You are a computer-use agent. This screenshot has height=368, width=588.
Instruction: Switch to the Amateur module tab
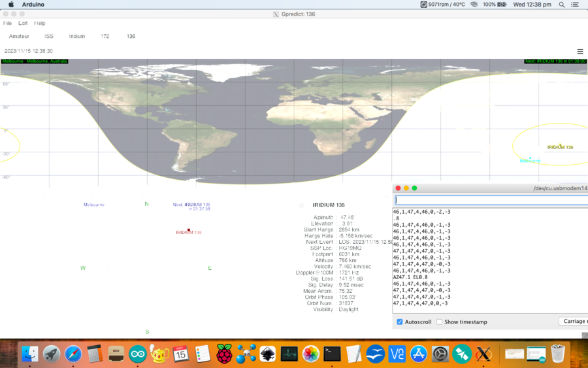click(19, 37)
